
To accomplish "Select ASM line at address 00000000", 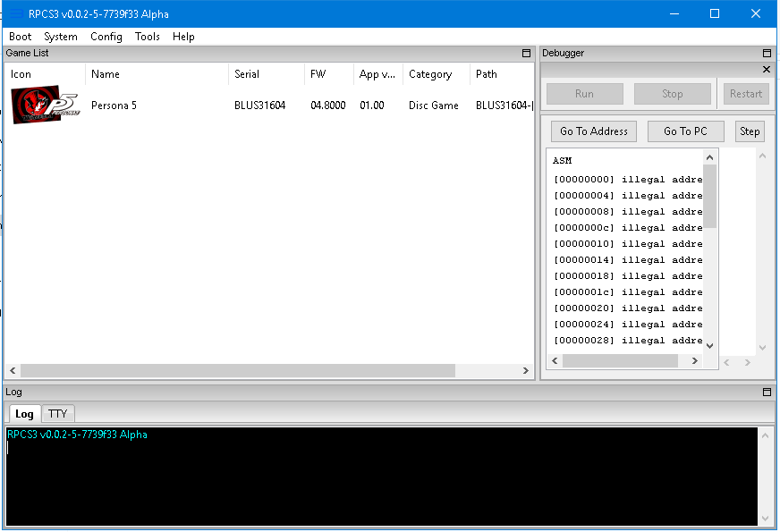I will (x=628, y=180).
